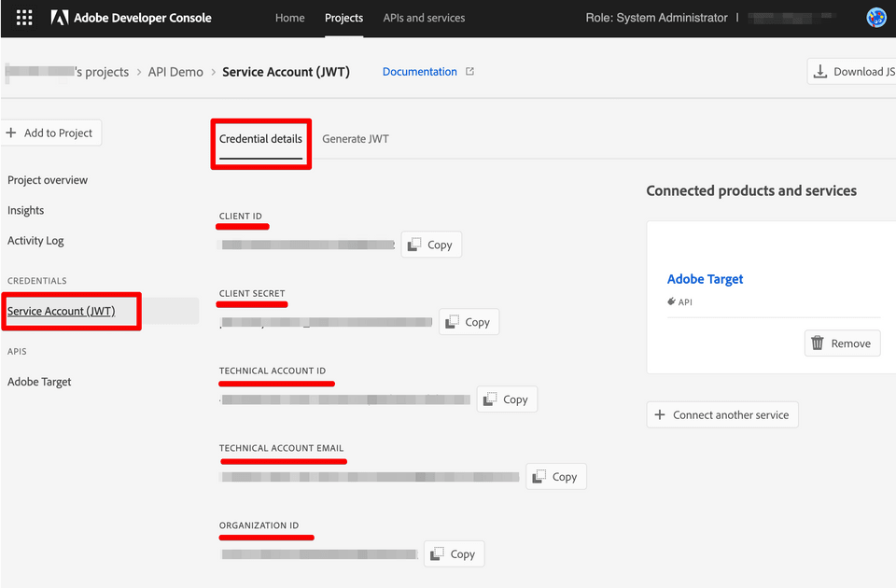Click the blurred Organization ID value
Viewport: 896px width, 588px height.
[319, 553]
